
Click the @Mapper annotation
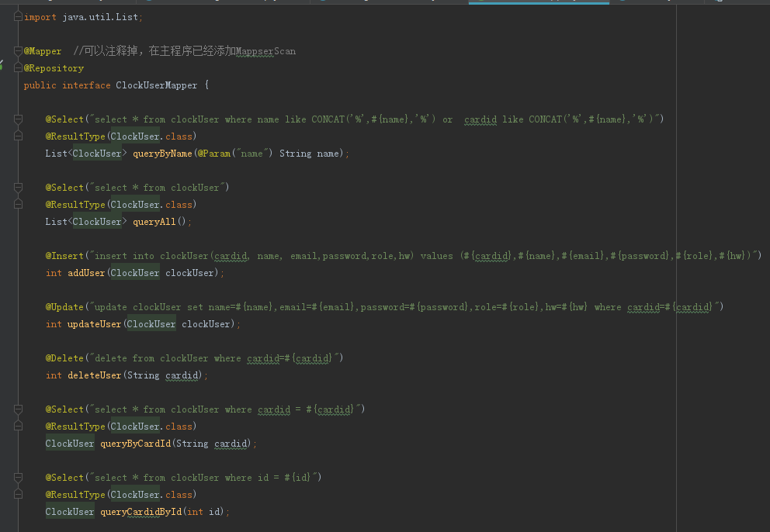(x=43, y=51)
